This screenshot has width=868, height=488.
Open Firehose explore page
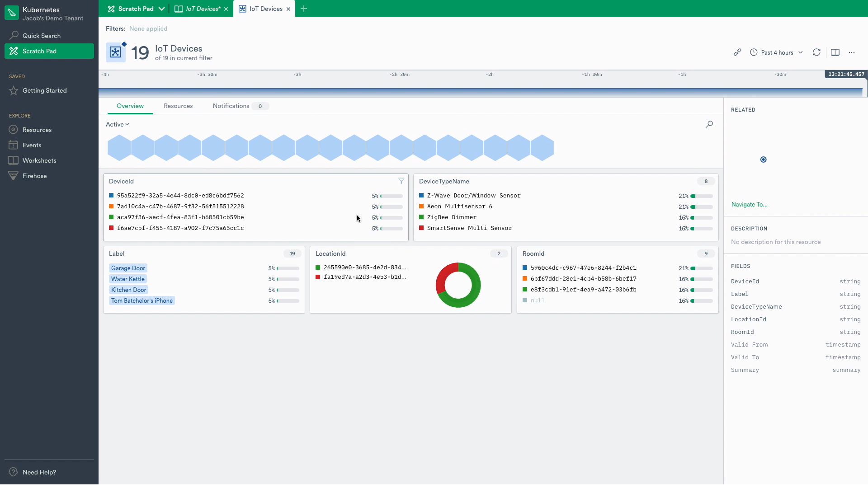tap(49, 176)
